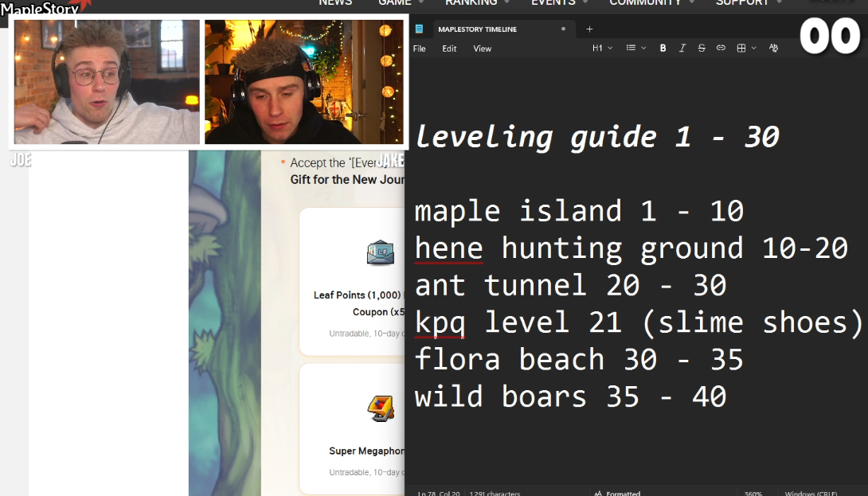Click the line 'hene hunting ground 10-20'
The width and height of the screenshot is (868, 496).
tap(631, 248)
